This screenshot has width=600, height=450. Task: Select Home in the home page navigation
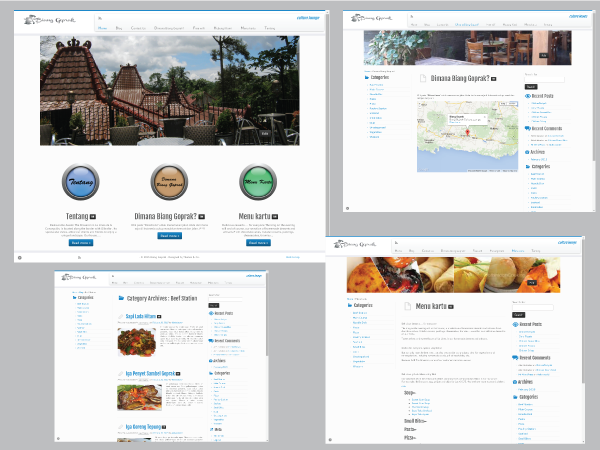click(x=103, y=28)
